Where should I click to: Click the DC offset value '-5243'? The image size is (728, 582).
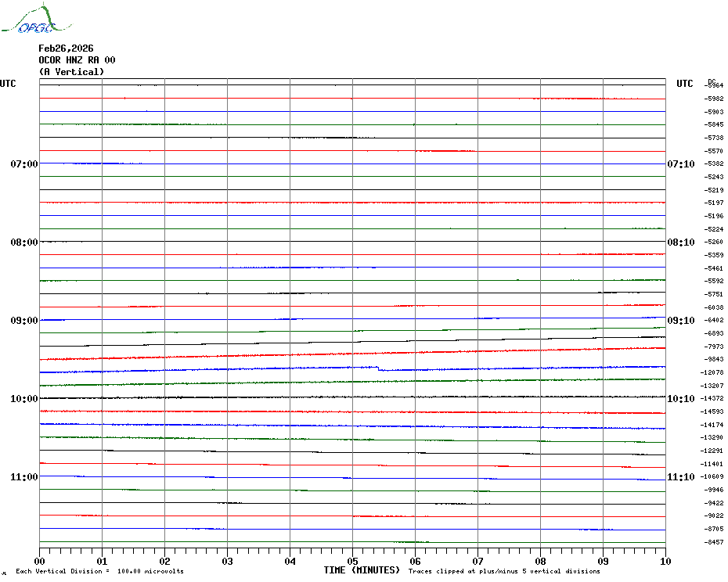(714, 177)
